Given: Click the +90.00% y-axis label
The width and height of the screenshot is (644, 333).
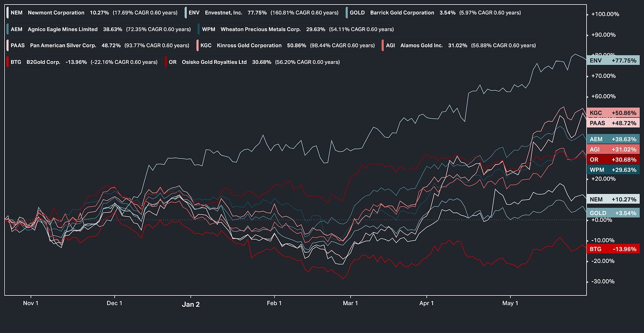Looking at the screenshot, I should (603, 35).
